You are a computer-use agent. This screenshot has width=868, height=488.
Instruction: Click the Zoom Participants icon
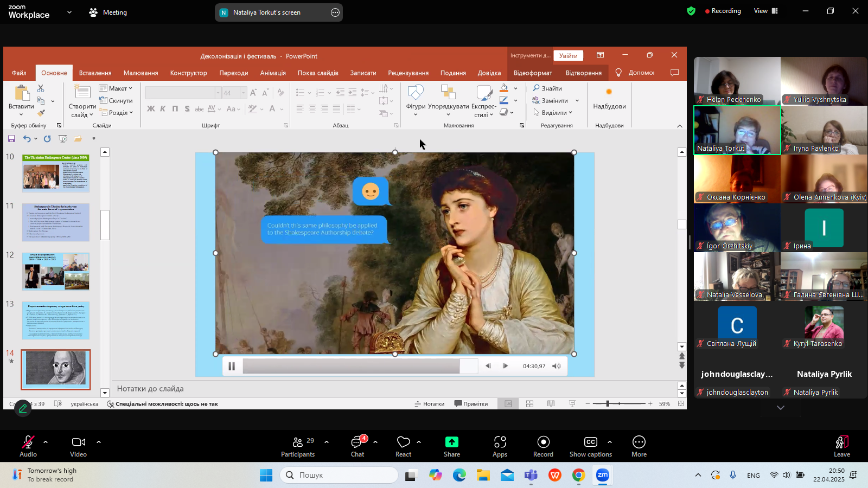click(298, 442)
